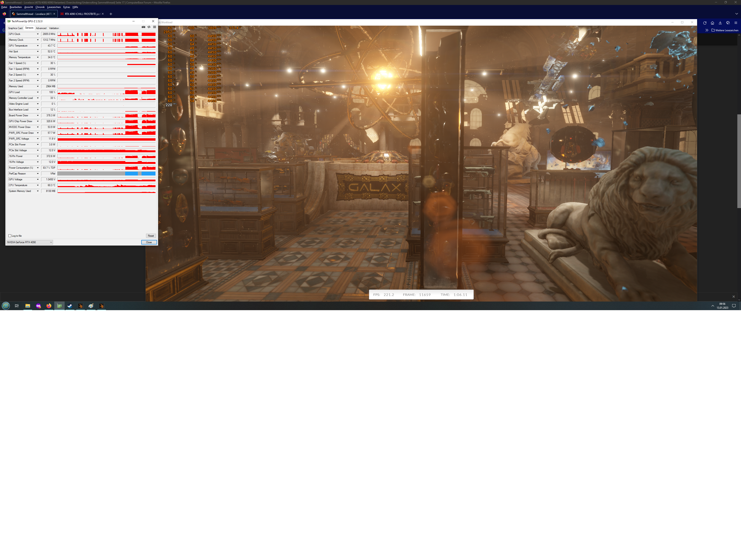Expand the Board Power Draw dropdown
The image size is (741, 560).
click(37, 115)
